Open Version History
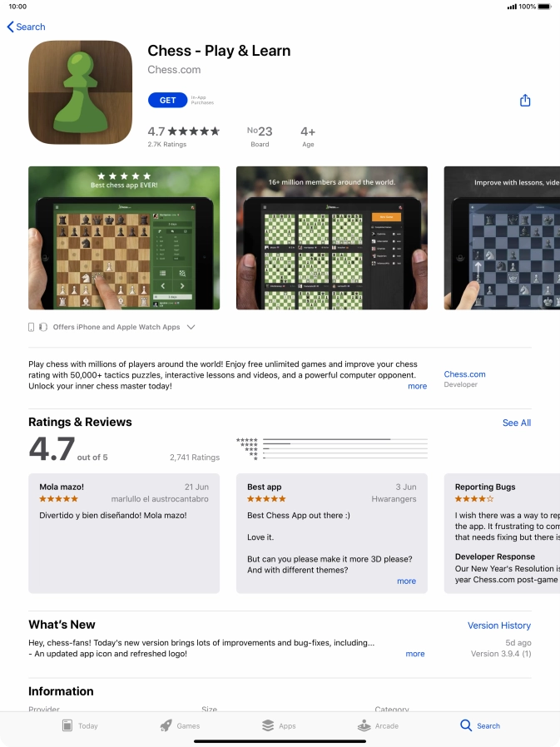This screenshot has height=747, width=560. point(499,625)
